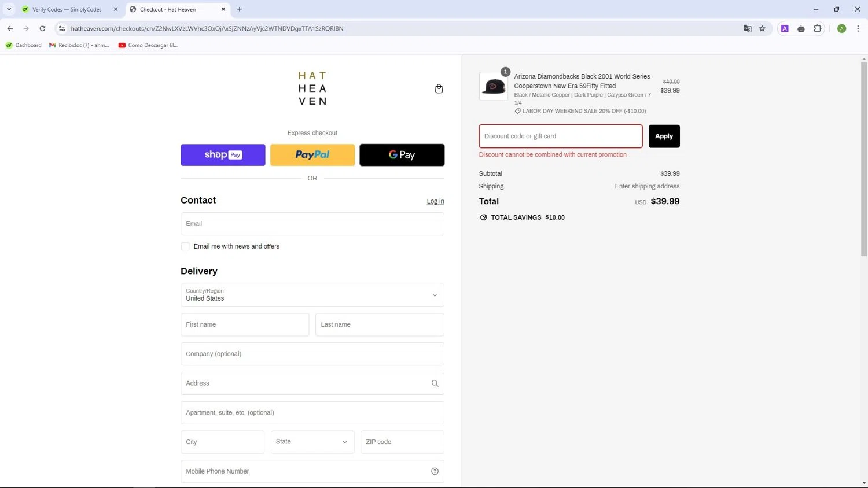868x488 pixels.
Task: Click the Hat Heaven logo
Action: [x=312, y=88]
